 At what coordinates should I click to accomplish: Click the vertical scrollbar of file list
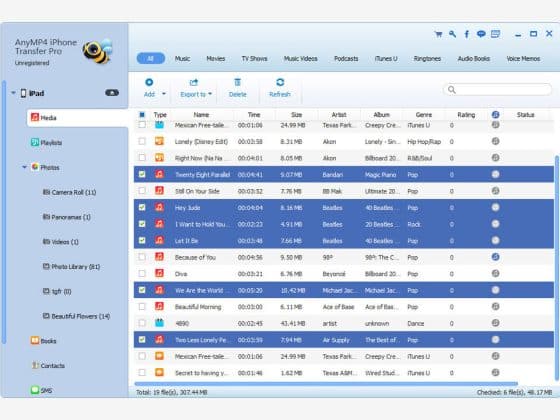click(x=557, y=268)
